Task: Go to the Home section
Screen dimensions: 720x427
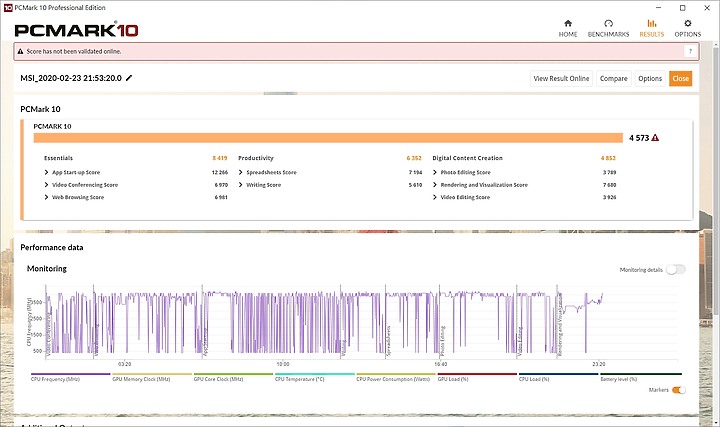Action: tap(568, 28)
